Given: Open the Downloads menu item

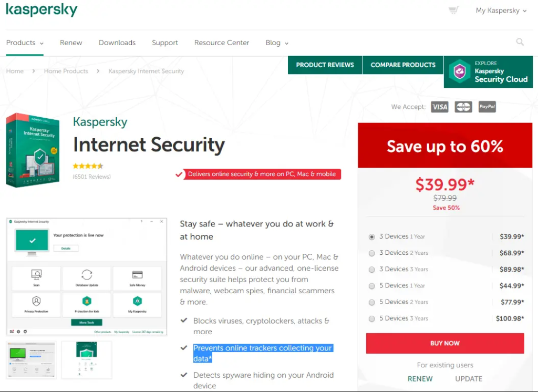Looking at the screenshot, I should tap(117, 43).
